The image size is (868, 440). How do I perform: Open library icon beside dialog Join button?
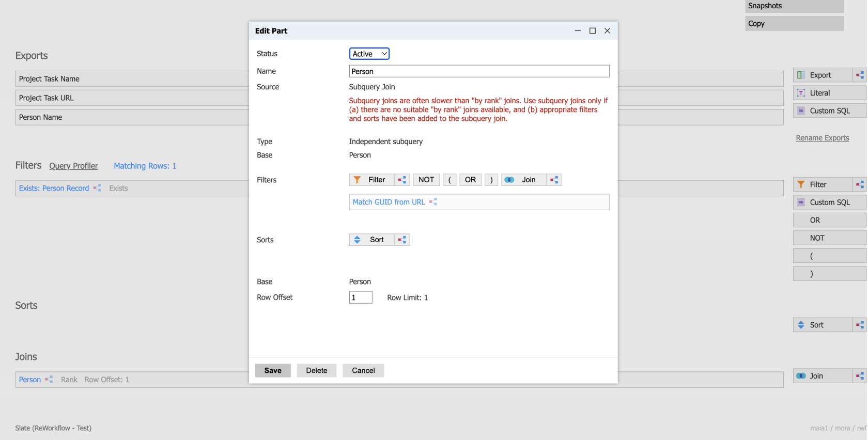tap(554, 180)
